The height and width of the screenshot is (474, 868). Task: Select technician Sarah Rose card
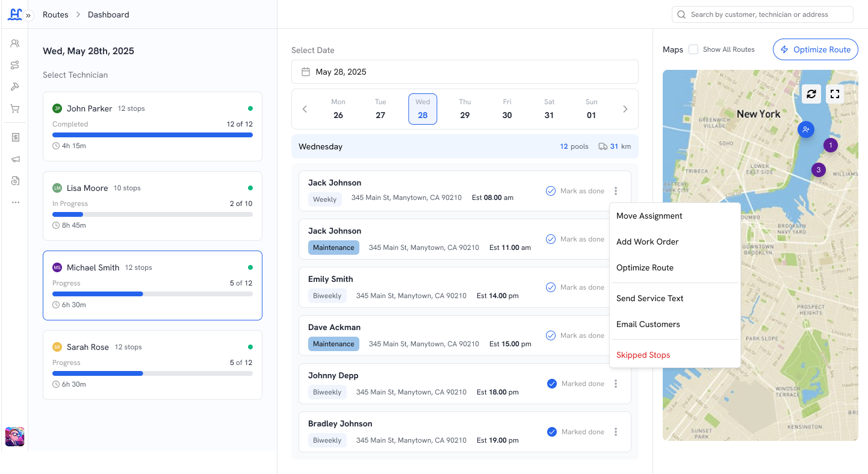(x=152, y=365)
